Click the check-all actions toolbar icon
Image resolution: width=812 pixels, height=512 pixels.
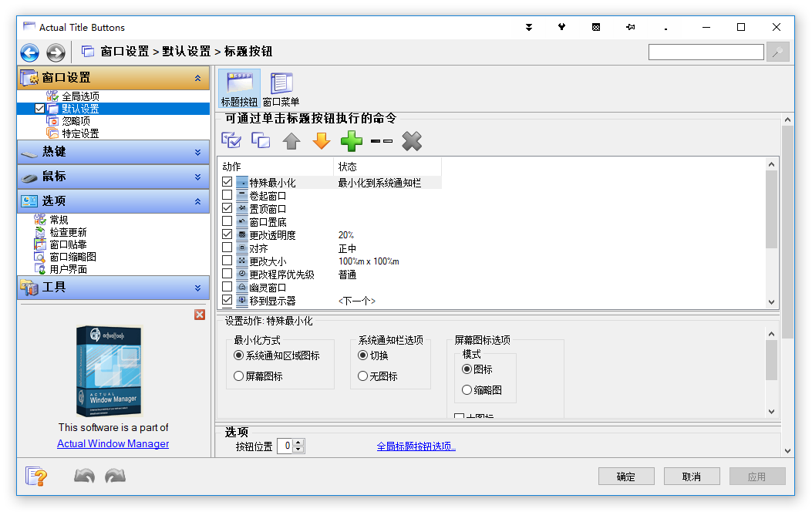point(231,140)
